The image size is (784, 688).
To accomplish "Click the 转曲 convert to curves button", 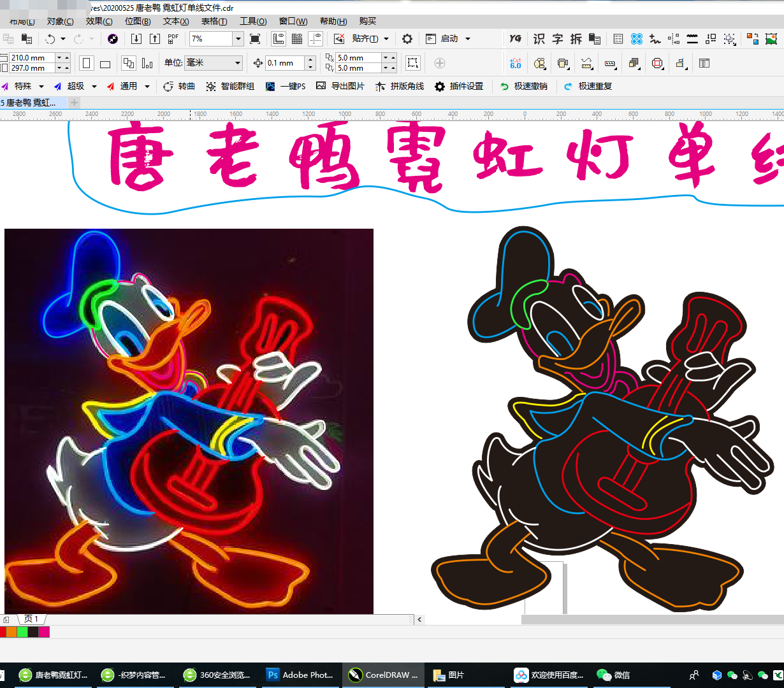I will coord(179,86).
